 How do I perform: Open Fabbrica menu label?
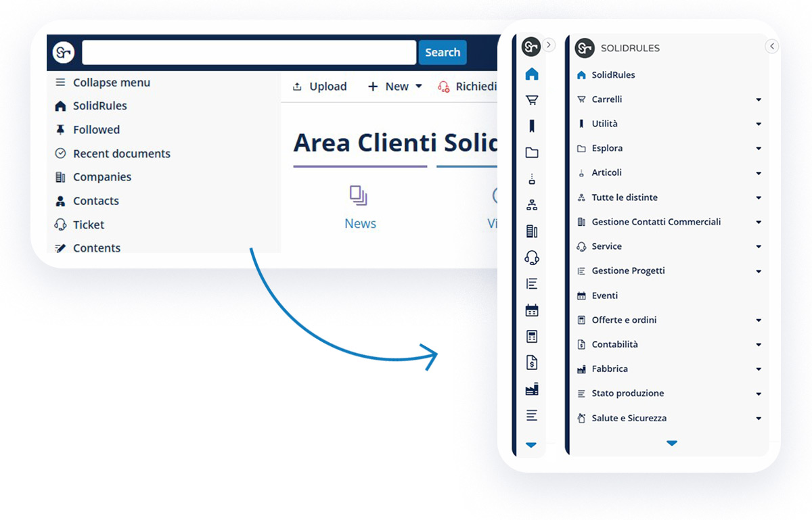[x=610, y=369]
